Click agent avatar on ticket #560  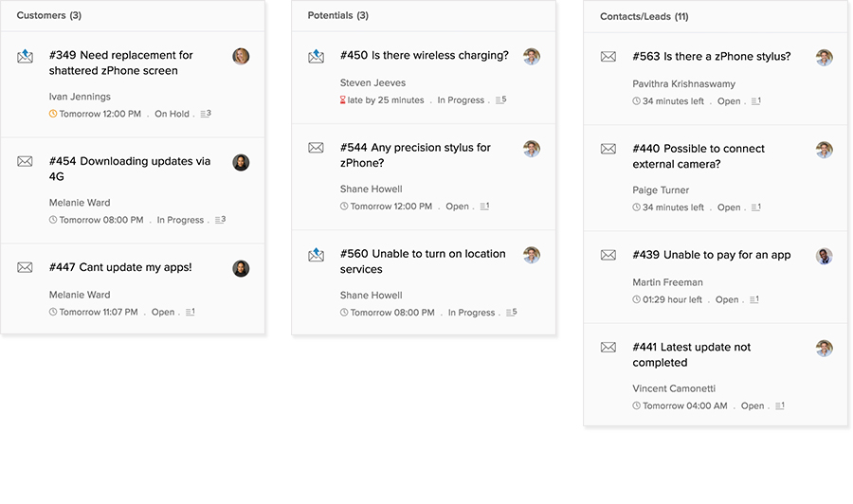click(532, 255)
